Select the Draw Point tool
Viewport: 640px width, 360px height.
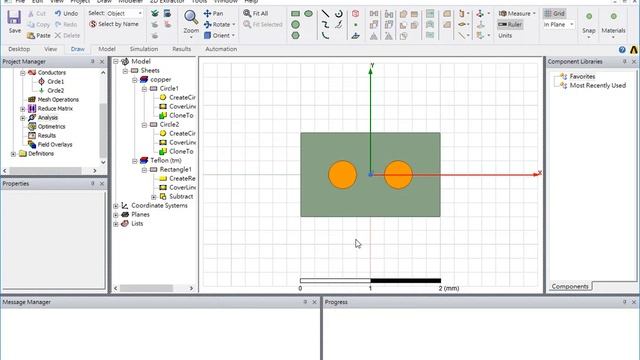(356, 25)
